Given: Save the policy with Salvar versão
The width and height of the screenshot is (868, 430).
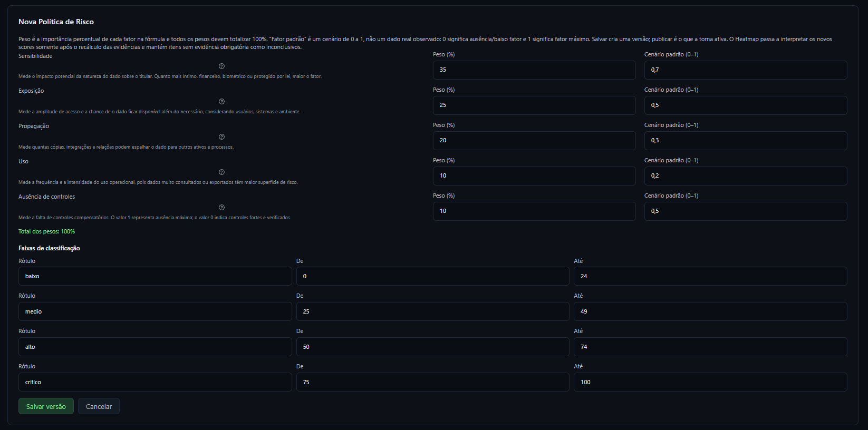Looking at the screenshot, I should pyautogui.click(x=46, y=406).
